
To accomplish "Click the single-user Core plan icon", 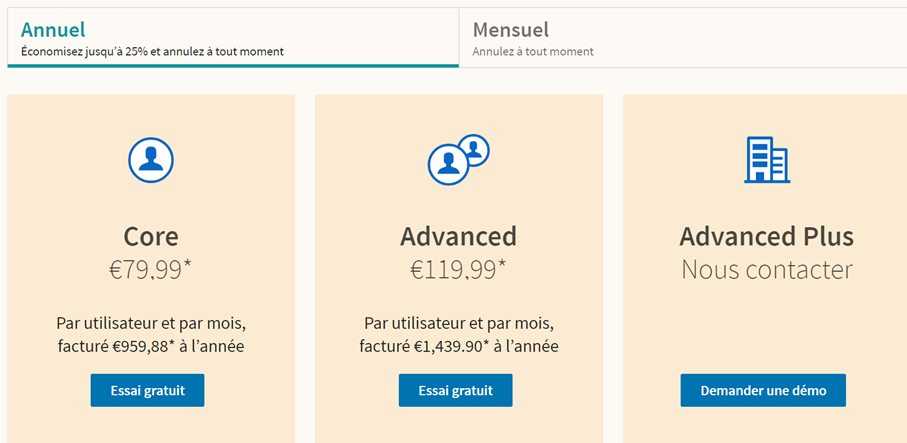I will pos(150,160).
